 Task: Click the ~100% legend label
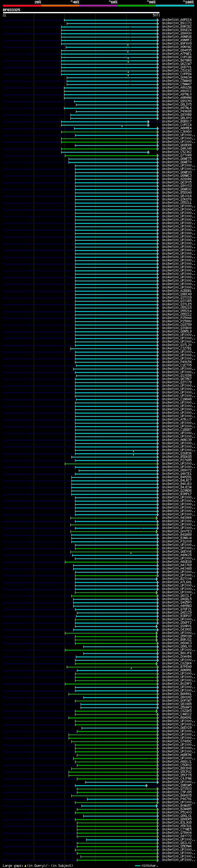pyautogui.click(x=188, y=2)
